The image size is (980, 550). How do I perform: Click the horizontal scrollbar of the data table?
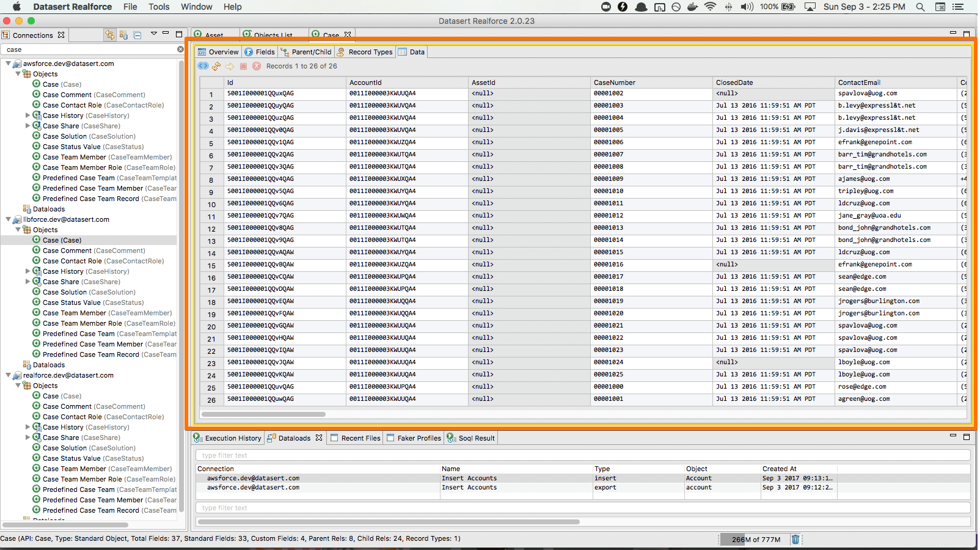coord(263,414)
